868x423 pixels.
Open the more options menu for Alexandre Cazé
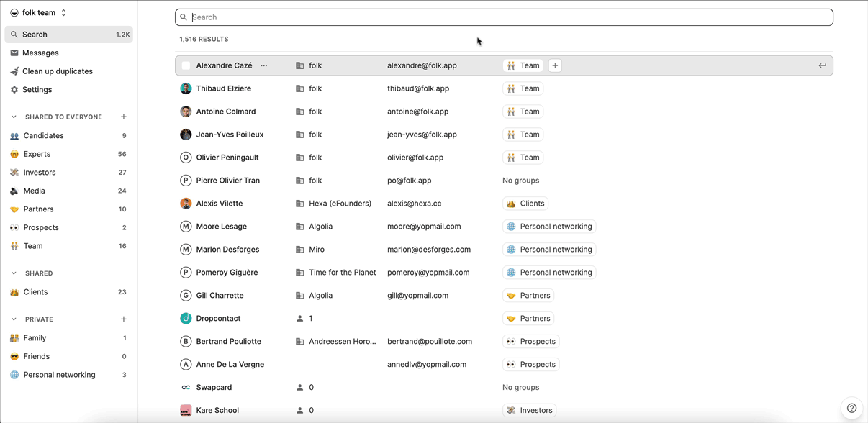(264, 65)
